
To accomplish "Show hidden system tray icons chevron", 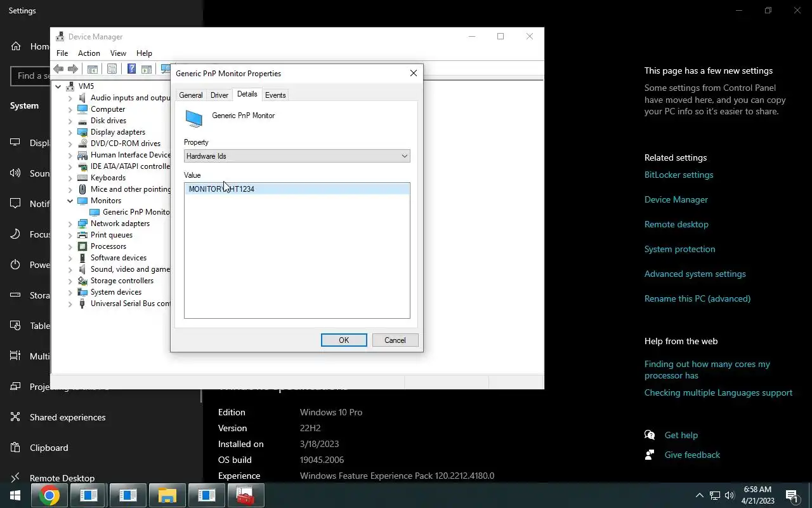I will [699, 495].
